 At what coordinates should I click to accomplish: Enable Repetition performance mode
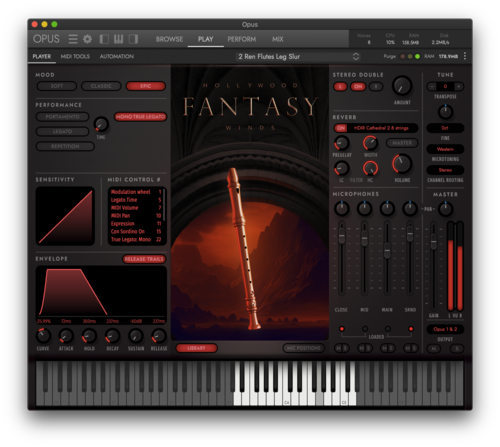(x=65, y=146)
